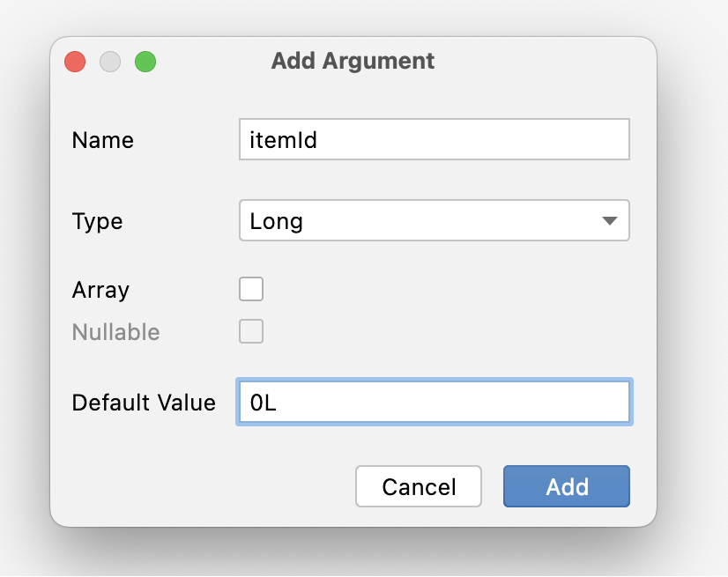Close the Add Argument dialog with red button
This screenshot has width=728, height=577.
[x=75, y=62]
